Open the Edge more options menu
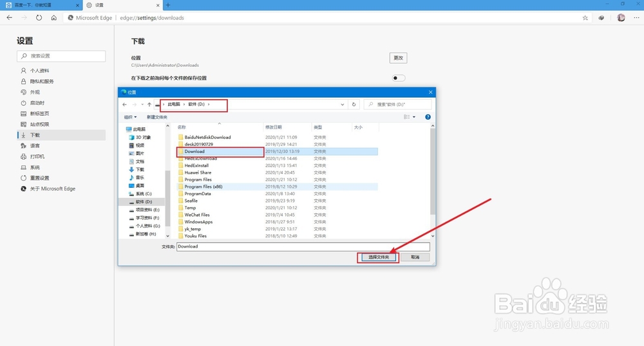 637,17
